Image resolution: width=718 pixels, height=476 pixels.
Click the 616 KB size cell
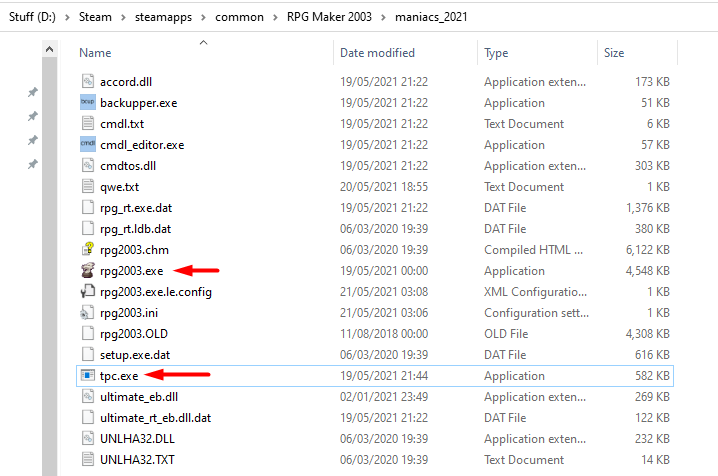652,355
